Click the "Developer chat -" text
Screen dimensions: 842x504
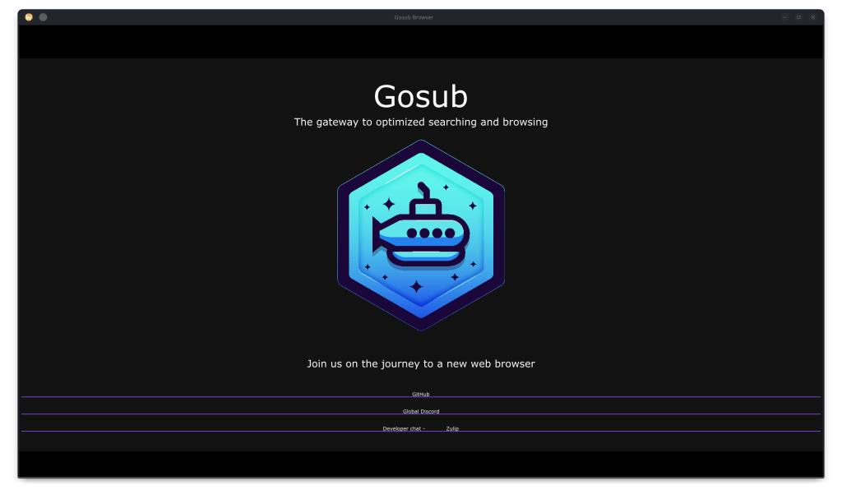click(x=404, y=428)
